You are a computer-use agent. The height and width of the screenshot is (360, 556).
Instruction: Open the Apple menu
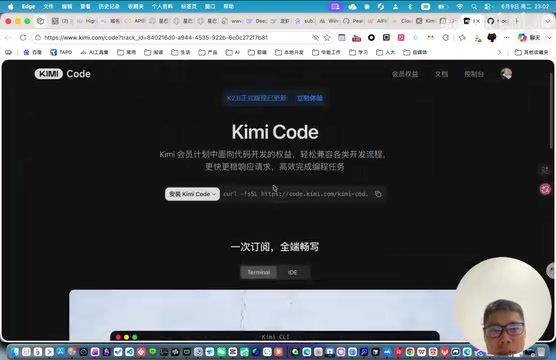click(11, 6)
